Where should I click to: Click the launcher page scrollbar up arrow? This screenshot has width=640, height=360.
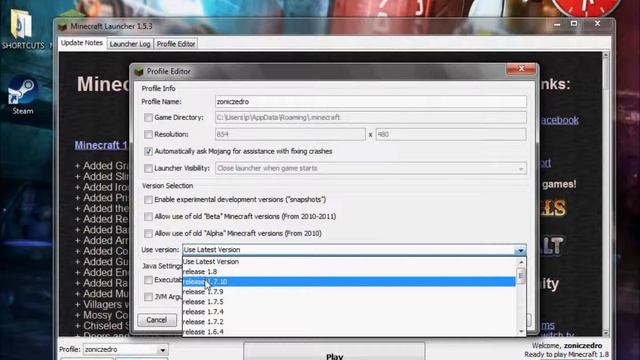pos(606,55)
